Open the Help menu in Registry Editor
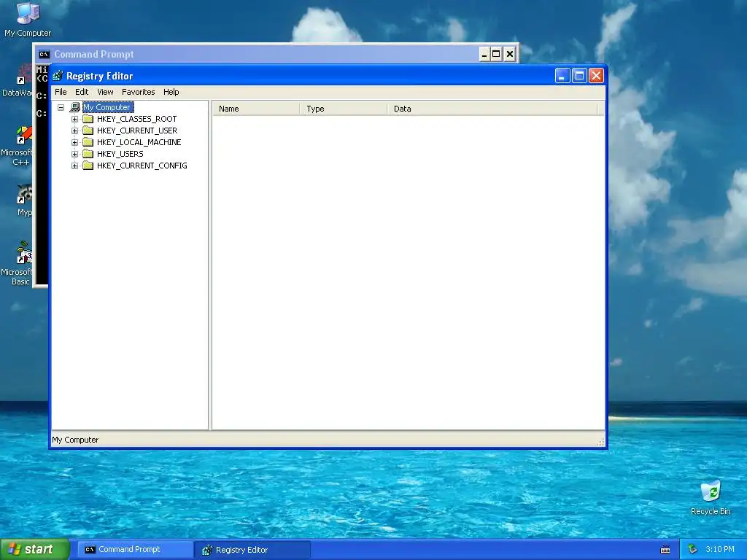Viewport: 747px width, 560px height. (x=171, y=92)
